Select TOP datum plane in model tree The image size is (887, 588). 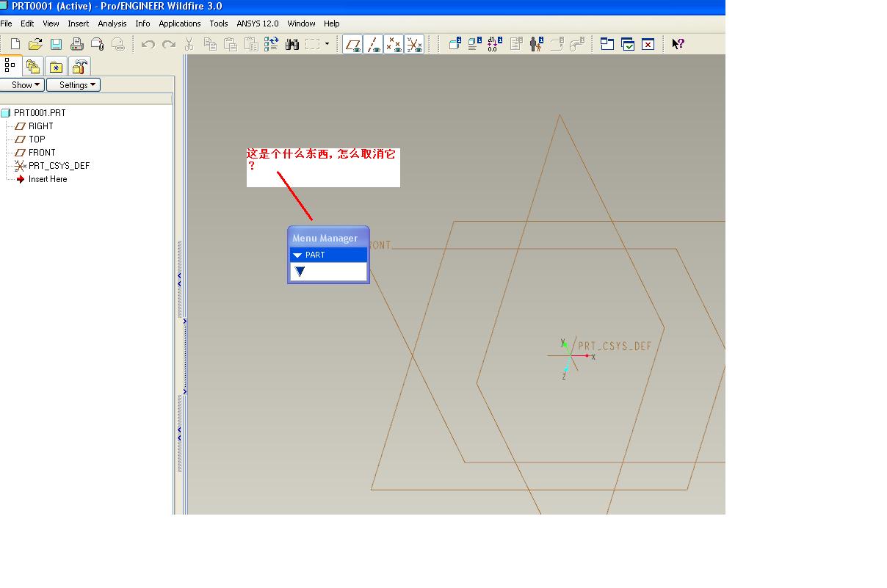click(x=37, y=139)
